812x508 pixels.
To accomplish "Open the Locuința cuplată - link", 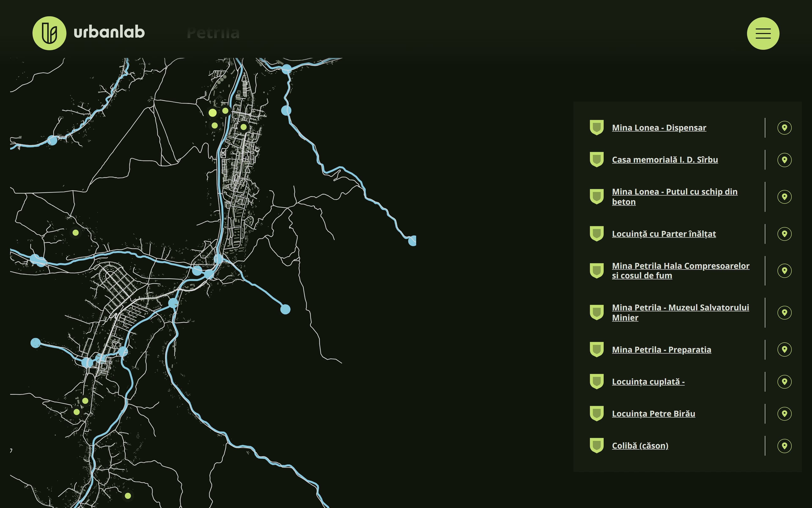I will [x=648, y=382].
